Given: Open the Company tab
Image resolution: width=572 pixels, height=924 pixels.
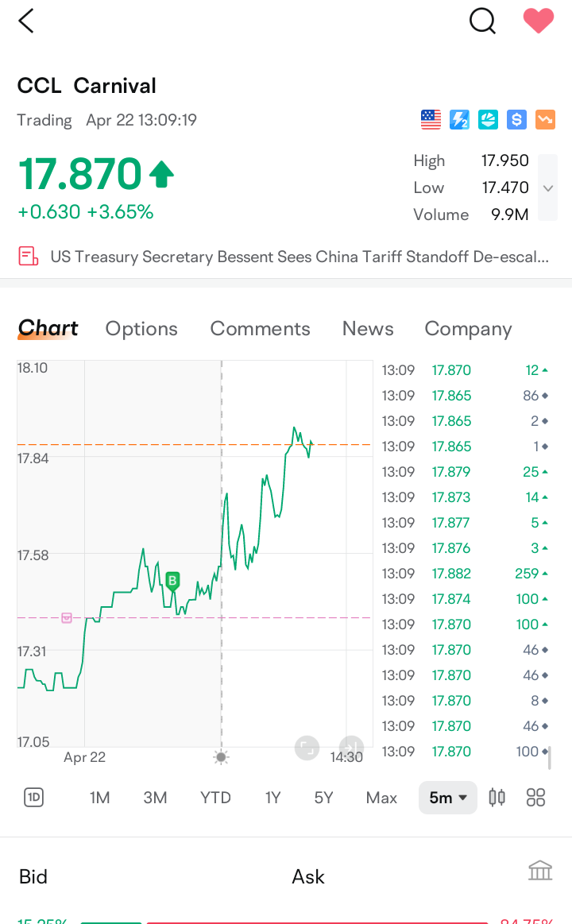Looking at the screenshot, I should point(468,329).
